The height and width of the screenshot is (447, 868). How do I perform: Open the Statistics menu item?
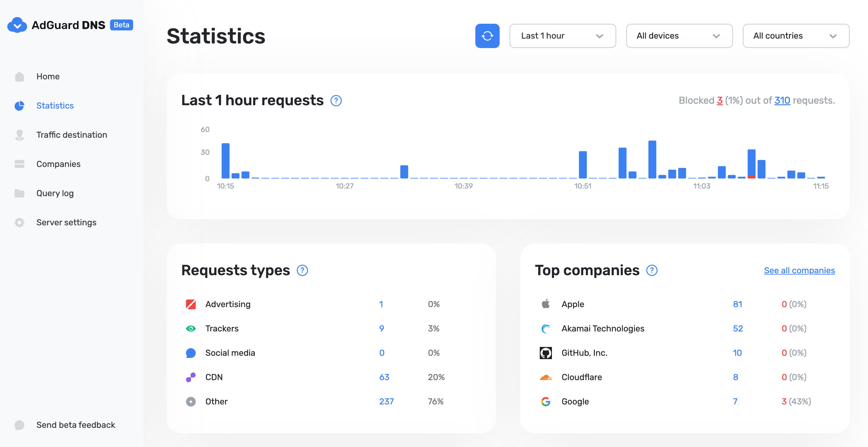55,105
